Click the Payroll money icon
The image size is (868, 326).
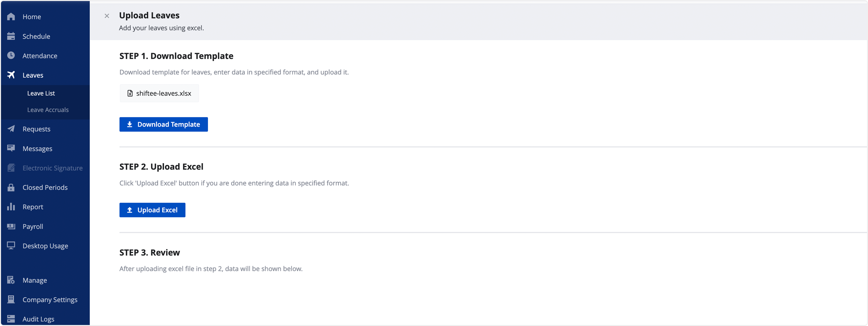11,226
